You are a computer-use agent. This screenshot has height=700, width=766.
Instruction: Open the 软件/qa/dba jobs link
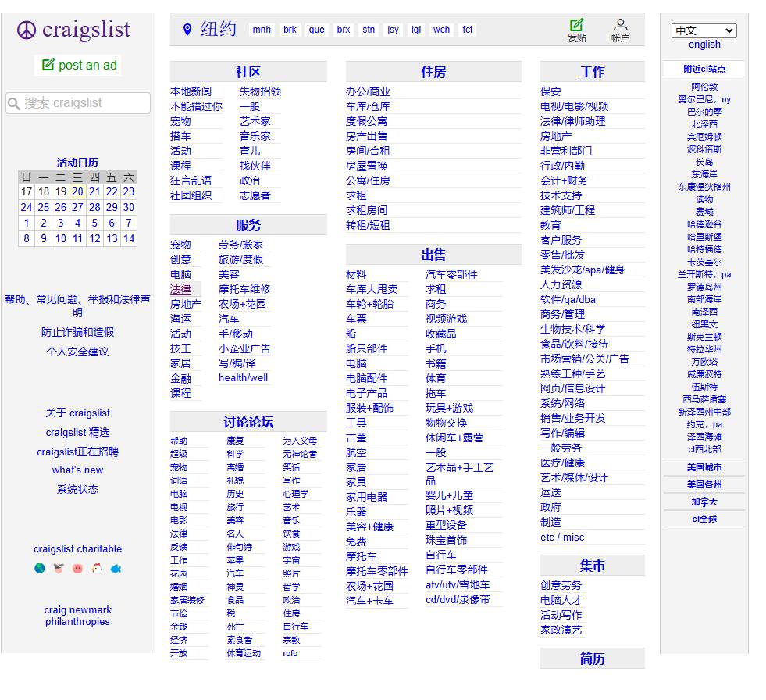point(568,300)
